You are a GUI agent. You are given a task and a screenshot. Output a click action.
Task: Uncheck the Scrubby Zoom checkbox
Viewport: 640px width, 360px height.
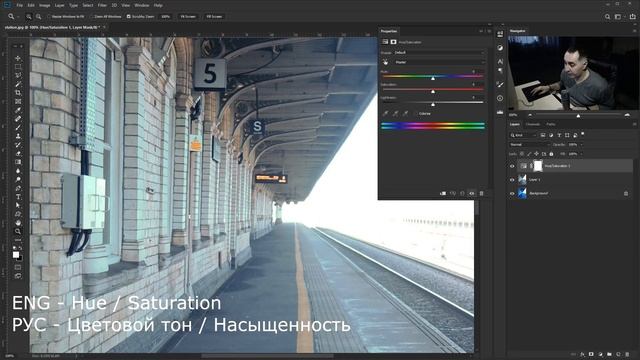pos(129,17)
